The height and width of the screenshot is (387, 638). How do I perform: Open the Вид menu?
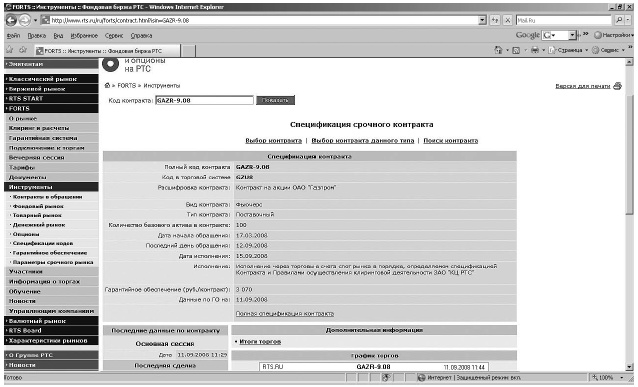point(58,36)
